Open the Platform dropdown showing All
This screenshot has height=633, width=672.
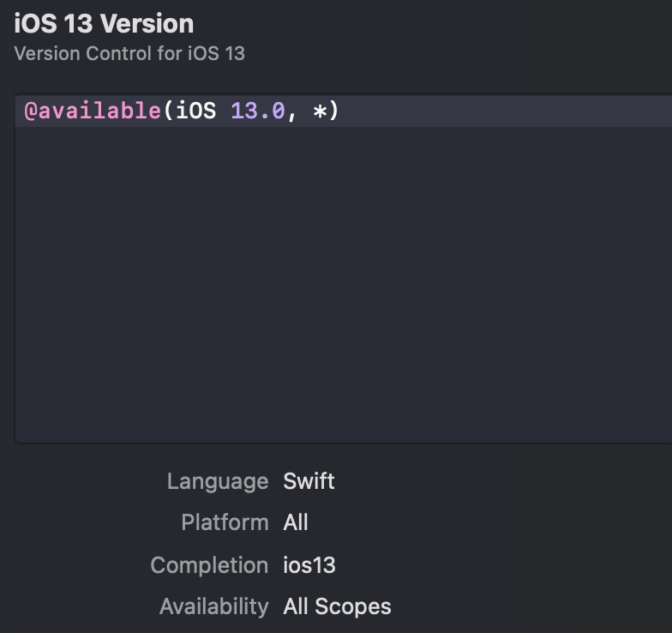coord(295,522)
